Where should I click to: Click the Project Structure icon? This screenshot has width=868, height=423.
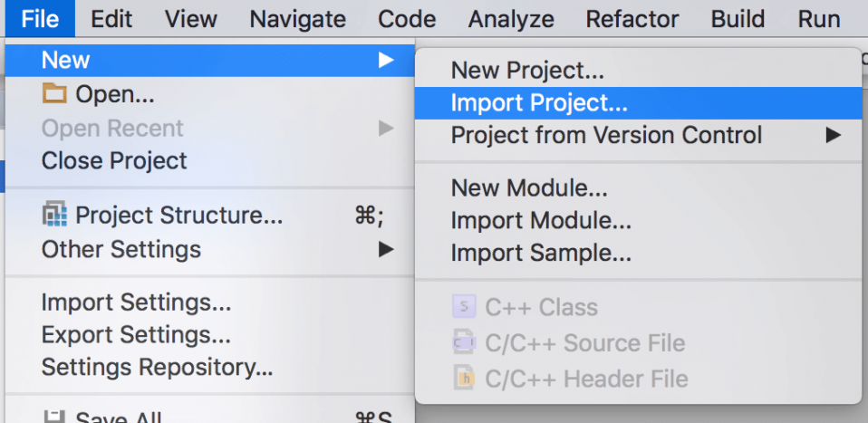point(55,216)
